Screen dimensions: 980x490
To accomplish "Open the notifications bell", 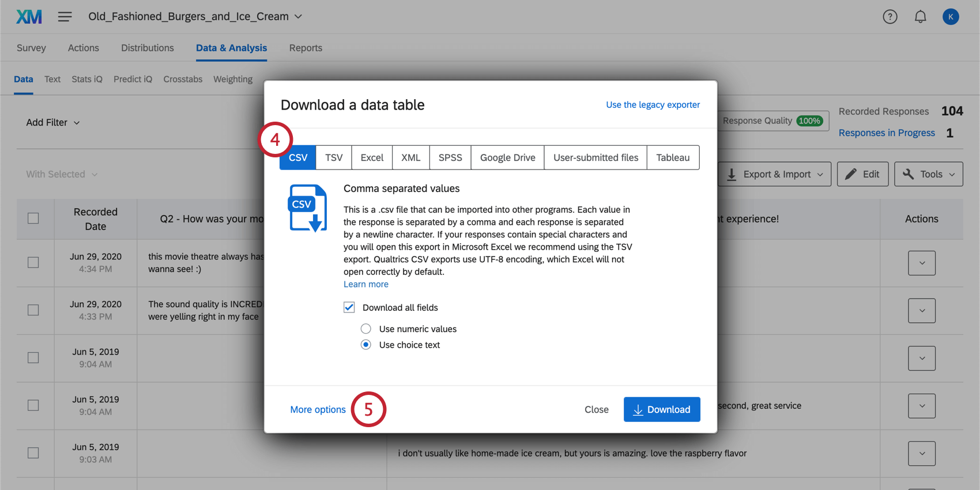I will [x=921, y=17].
